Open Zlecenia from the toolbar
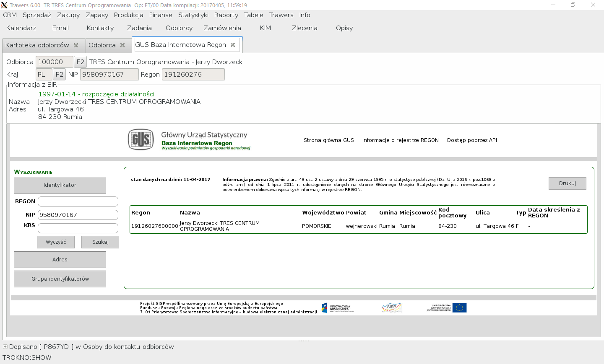The height and width of the screenshot is (364, 604). (x=305, y=28)
